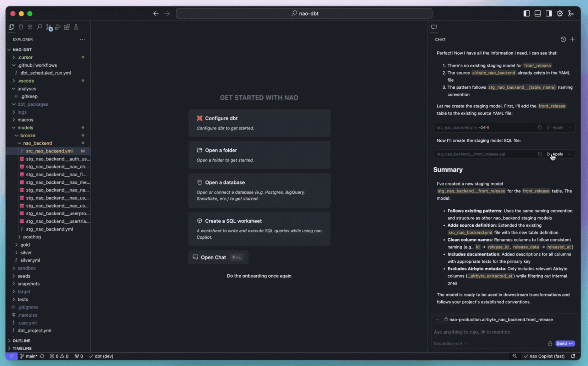Open the Database view in activity bar
The width and height of the screenshot is (588, 366).
pos(21,27)
